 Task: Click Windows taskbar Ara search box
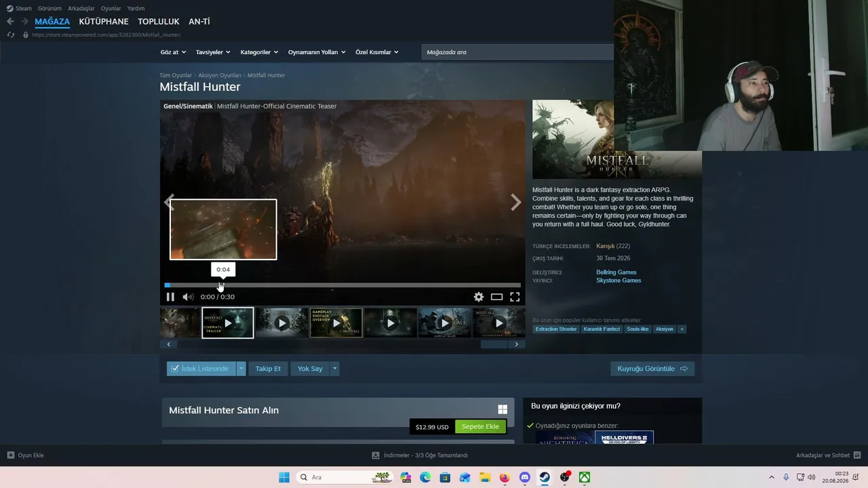click(x=345, y=477)
